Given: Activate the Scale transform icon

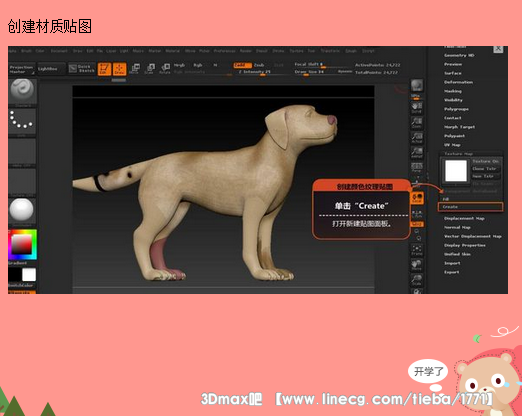Looking at the screenshot, I should 150,69.
